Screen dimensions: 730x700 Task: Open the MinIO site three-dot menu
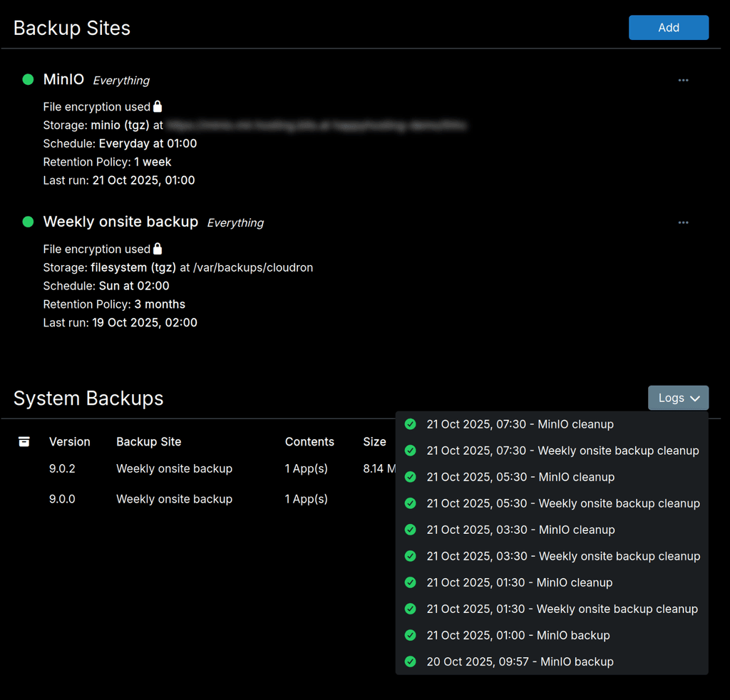[x=683, y=81]
